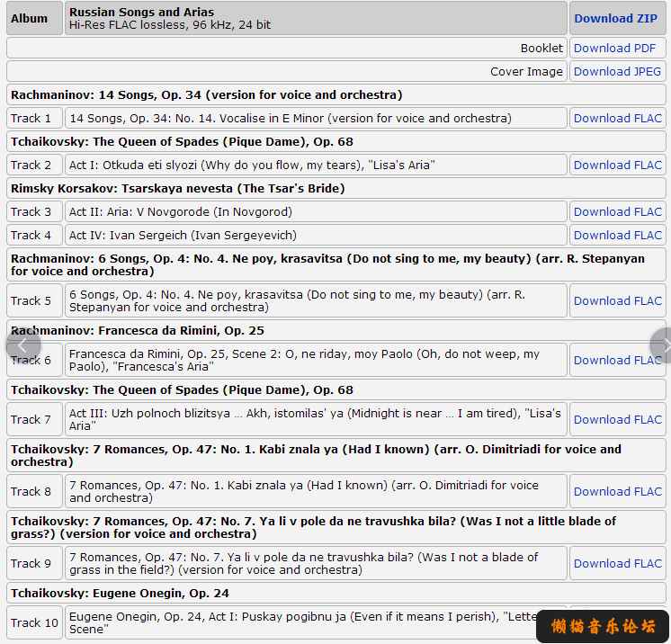Viewport: 671px width, 644px height.
Task: Download the cover image JPEG
Action: 617,71
